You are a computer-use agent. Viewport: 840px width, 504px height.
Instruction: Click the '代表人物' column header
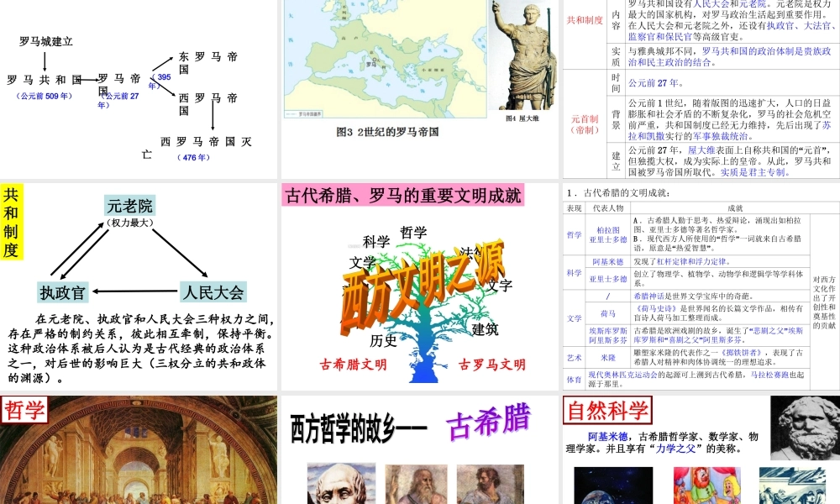pos(608,208)
